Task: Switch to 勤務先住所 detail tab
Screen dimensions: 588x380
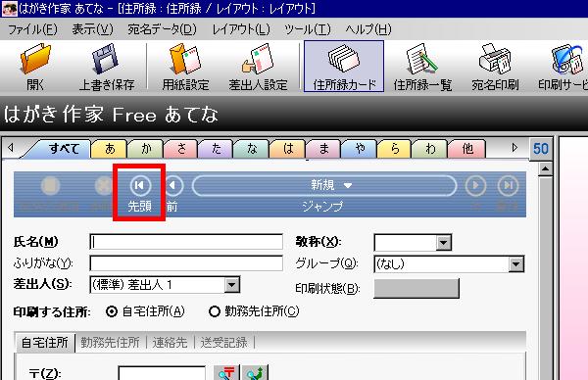Action: (x=110, y=342)
